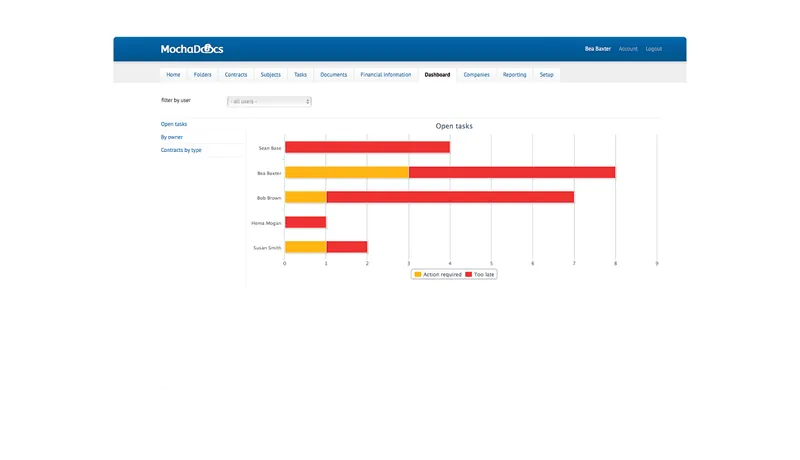Select the Subjects tab
This screenshot has height=460, width=800.
[x=270, y=74]
